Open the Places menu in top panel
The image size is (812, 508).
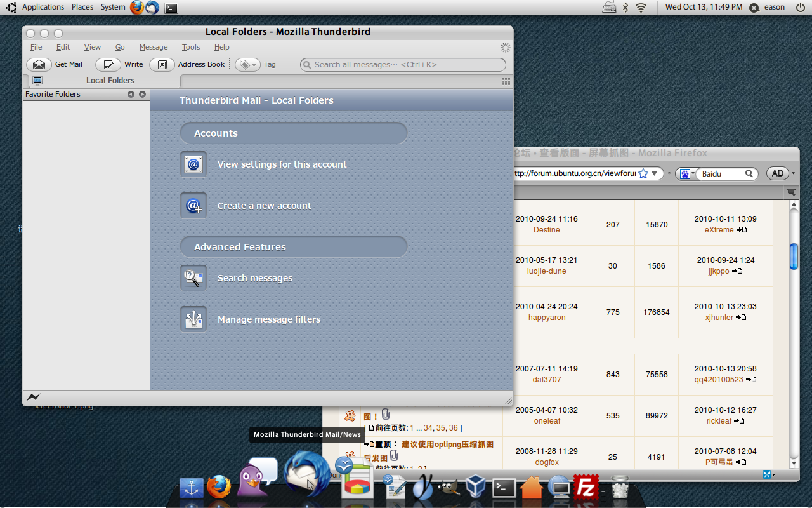pyautogui.click(x=82, y=7)
